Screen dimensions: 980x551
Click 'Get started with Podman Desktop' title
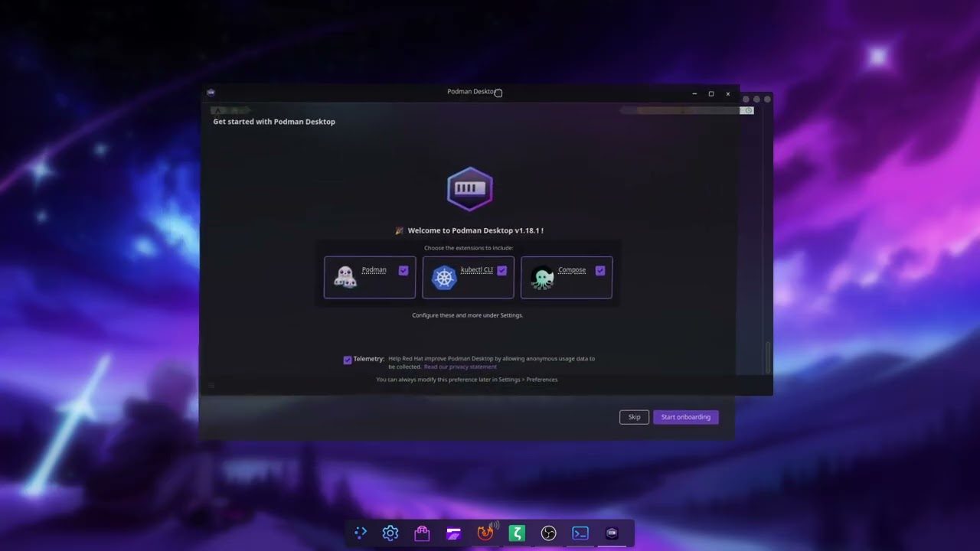[274, 122]
